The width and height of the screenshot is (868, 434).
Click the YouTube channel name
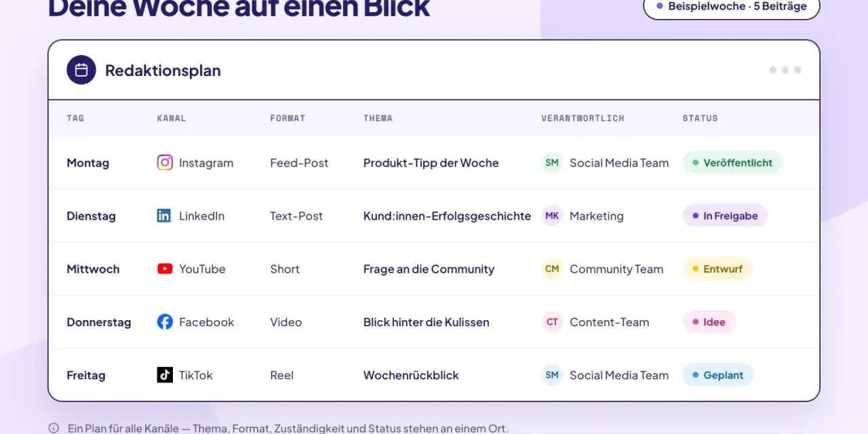(x=202, y=269)
